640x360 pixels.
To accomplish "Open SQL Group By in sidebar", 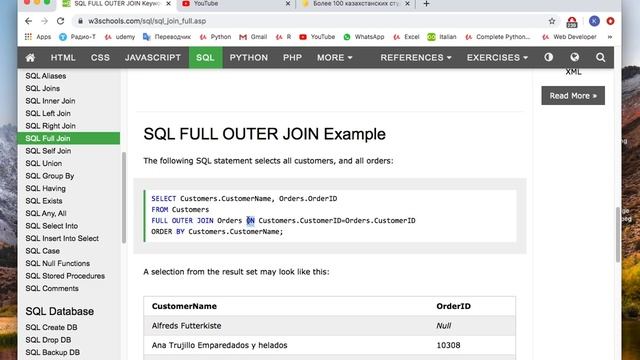I will (x=49, y=176).
